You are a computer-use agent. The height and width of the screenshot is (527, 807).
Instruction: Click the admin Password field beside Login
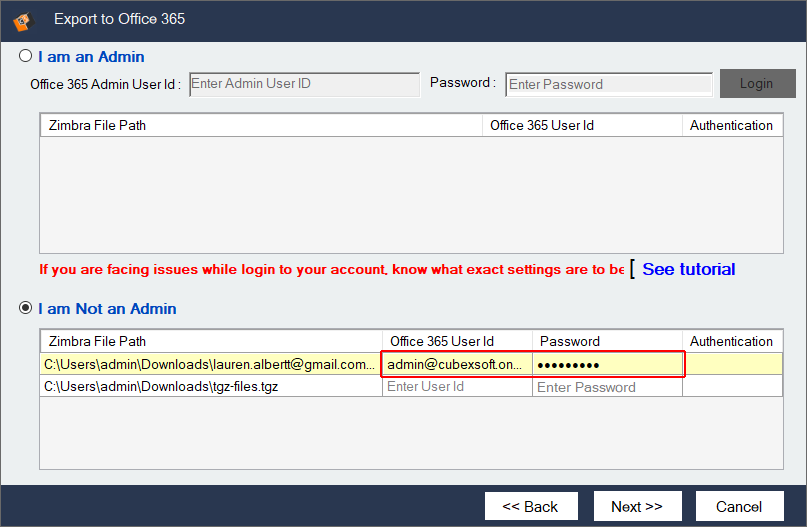click(608, 84)
